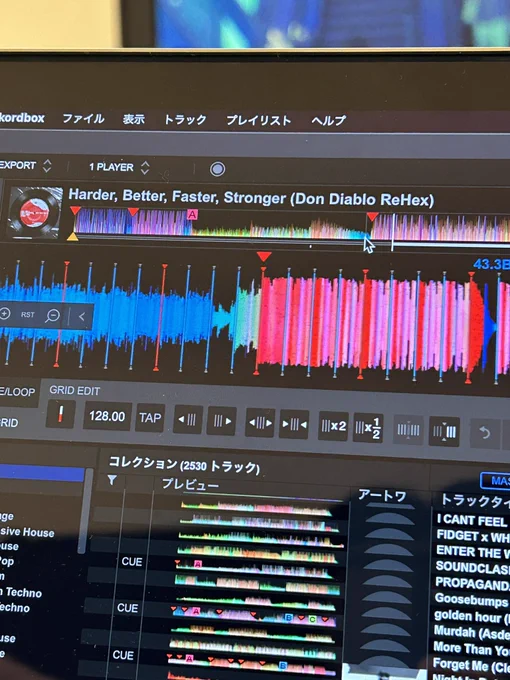
Task: Shift the beat grid left
Action: (188, 420)
